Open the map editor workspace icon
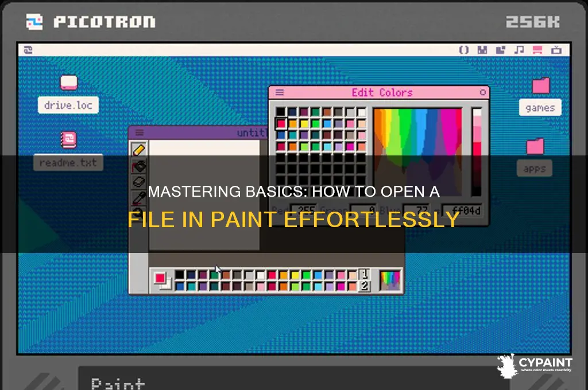 (x=501, y=50)
